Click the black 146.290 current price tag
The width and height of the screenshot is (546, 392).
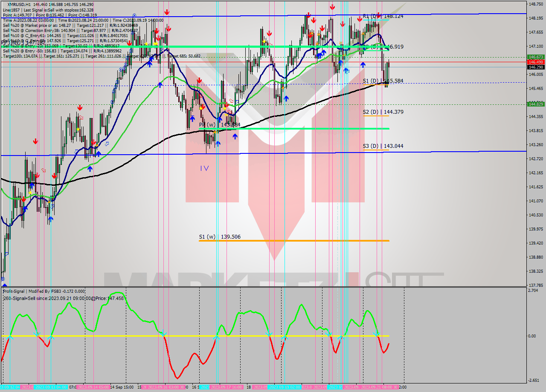[535, 67]
